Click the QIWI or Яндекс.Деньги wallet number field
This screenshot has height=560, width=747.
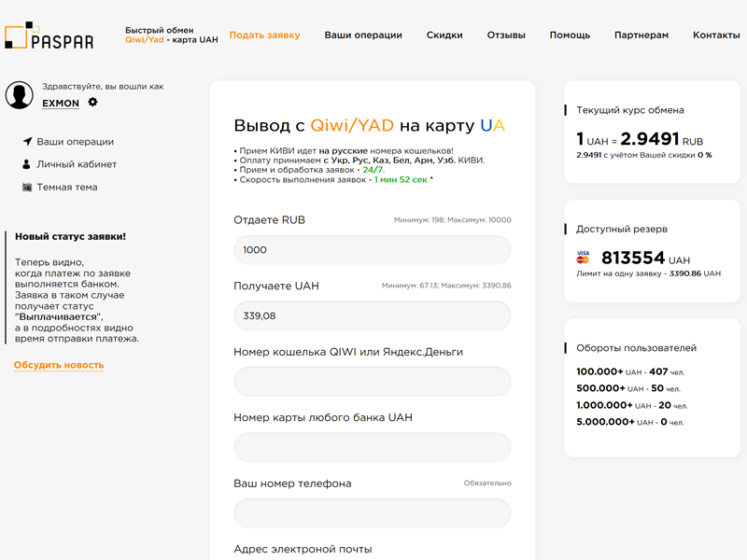click(372, 382)
